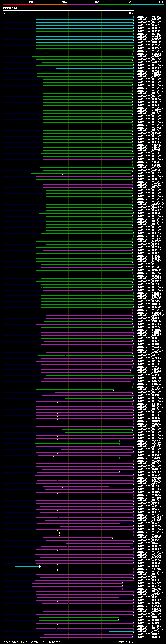Click the short cyan bar of C6TL00
Image resolution: width=166 pixels, height=644 pixels.
[x=122, y=632]
